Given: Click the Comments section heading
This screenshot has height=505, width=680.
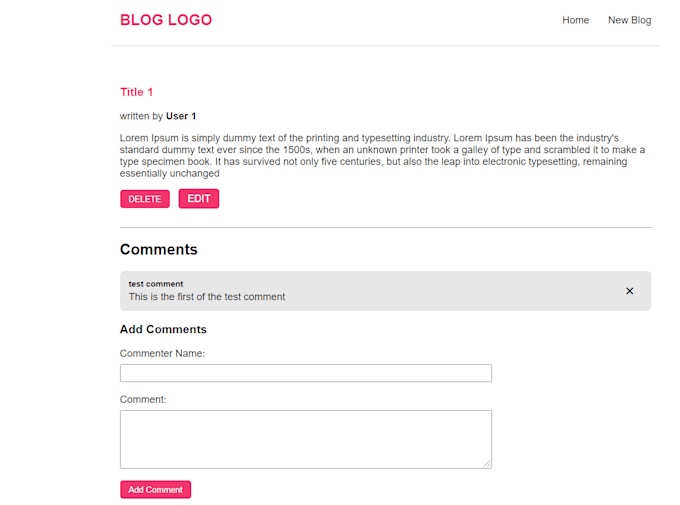Looking at the screenshot, I should [x=159, y=249].
